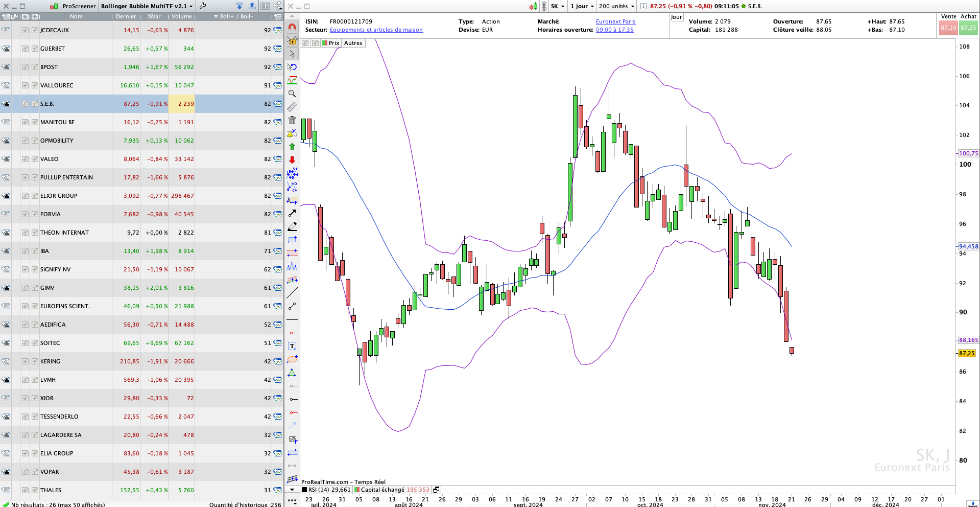Select the green up arrow tool
The width and height of the screenshot is (980, 507).
(292, 147)
